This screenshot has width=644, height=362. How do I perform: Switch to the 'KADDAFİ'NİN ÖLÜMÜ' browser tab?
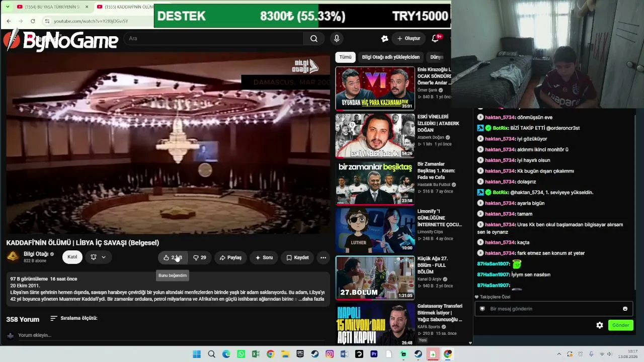tap(125, 7)
